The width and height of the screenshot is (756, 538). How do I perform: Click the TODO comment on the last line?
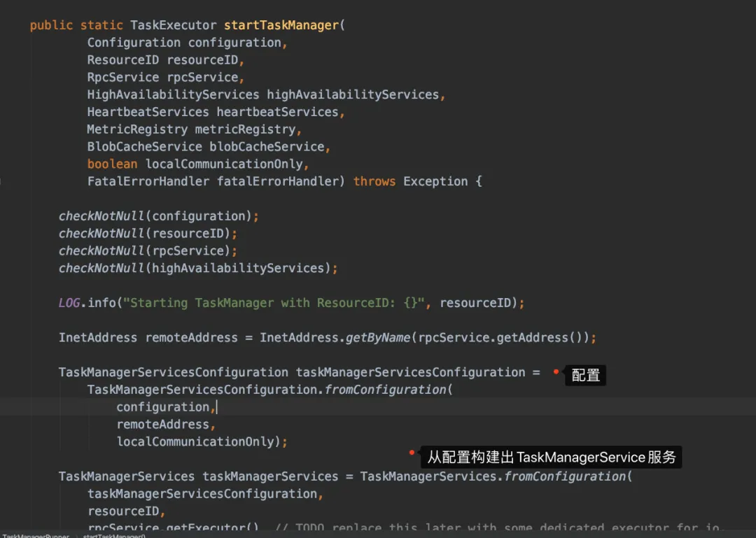coord(500,527)
